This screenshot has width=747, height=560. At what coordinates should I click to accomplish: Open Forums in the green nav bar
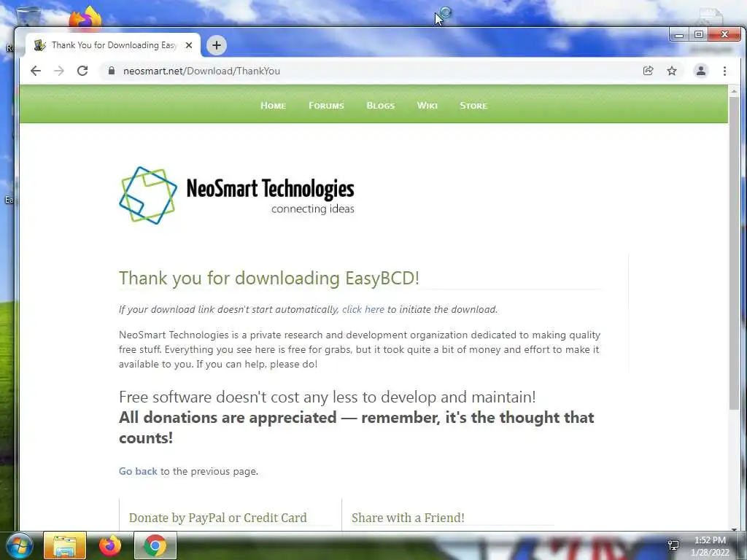[326, 106]
